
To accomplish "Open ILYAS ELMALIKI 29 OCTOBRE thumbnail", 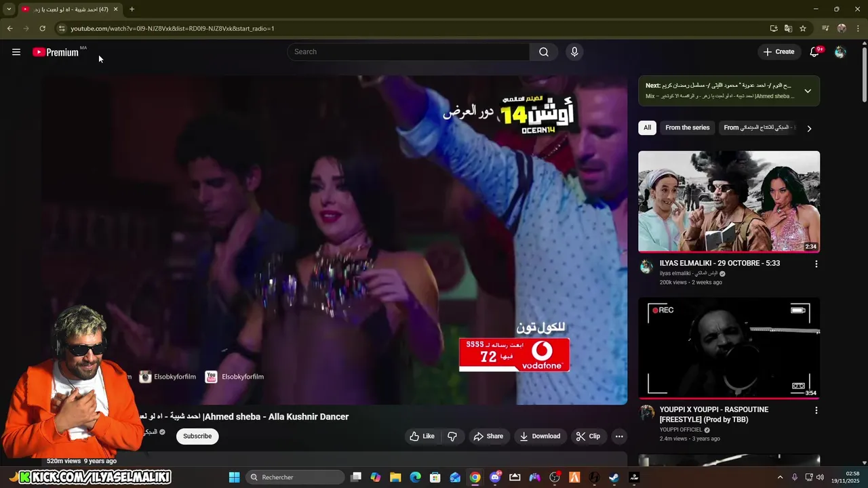I will tap(729, 201).
